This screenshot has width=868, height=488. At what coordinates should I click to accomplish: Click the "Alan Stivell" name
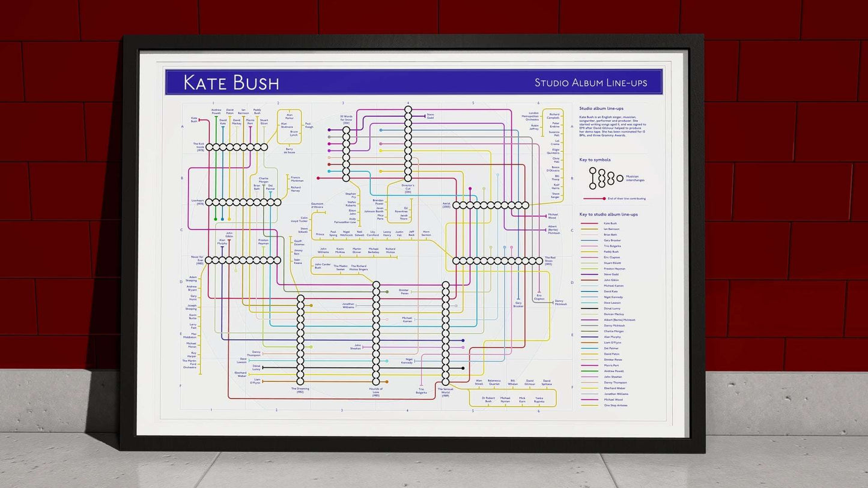coord(479,382)
